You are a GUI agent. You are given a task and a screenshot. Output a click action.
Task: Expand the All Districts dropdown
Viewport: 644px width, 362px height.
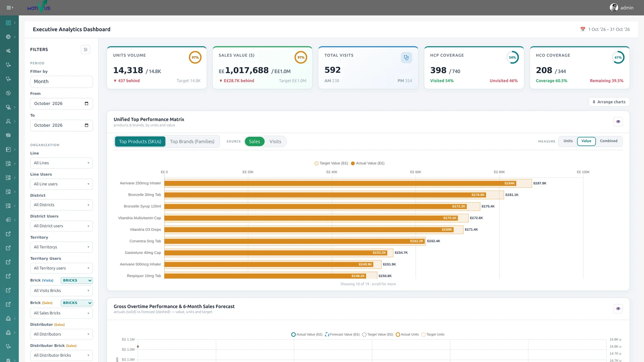(62, 205)
